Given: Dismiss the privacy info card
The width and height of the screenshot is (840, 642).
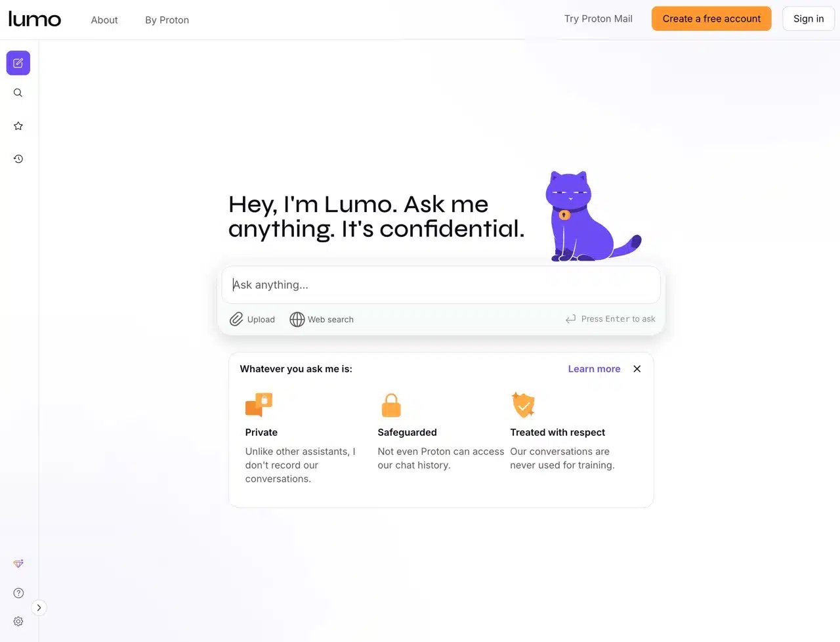Looking at the screenshot, I should click(x=637, y=369).
